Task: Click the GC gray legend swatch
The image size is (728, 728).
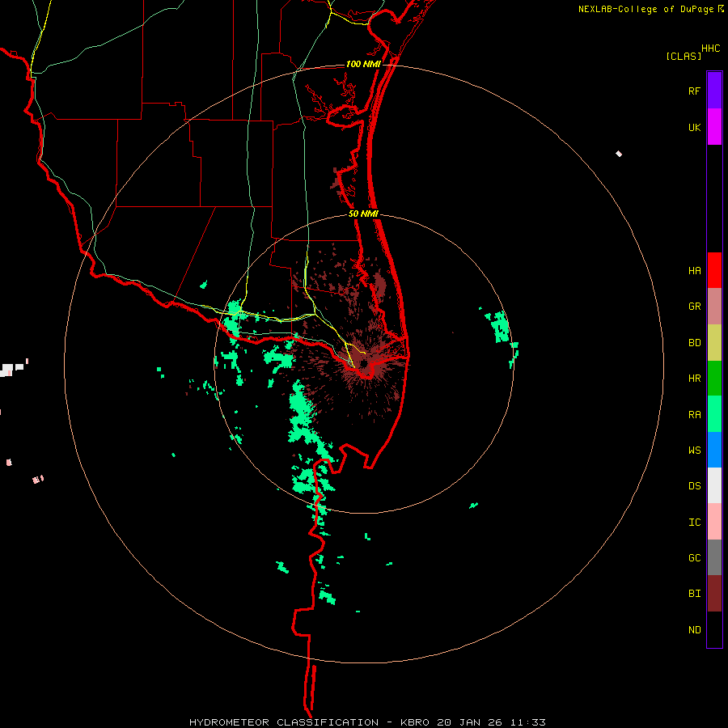Action: (x=714, y=557)
